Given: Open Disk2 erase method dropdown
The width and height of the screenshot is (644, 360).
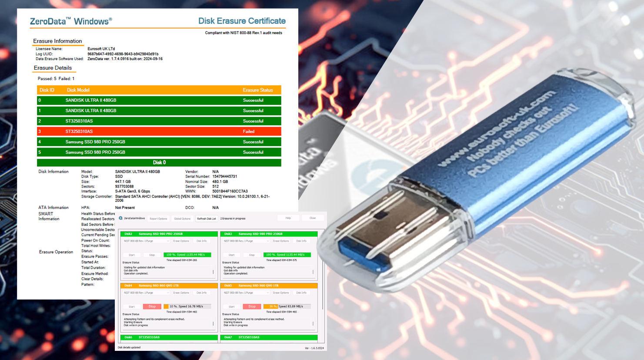Looking at the screenshot, I should tap(146, 241).
